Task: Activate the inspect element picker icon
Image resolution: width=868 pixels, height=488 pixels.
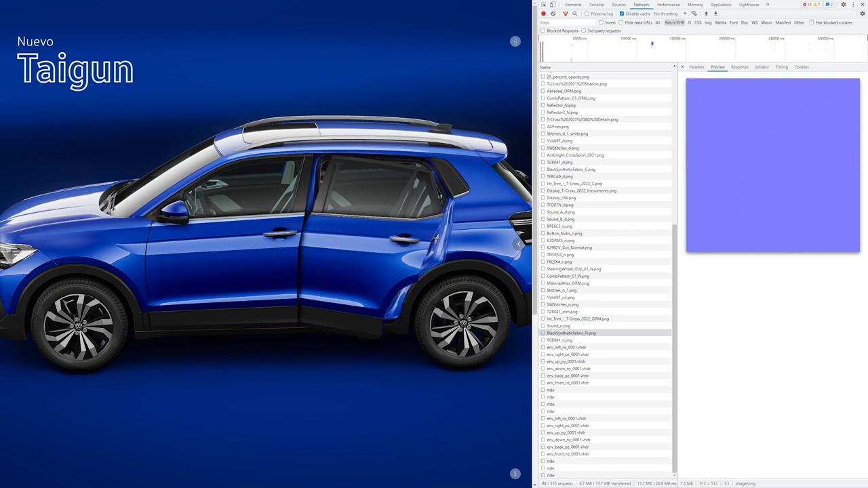Action: pyautogui.click(x=543, y=5)
